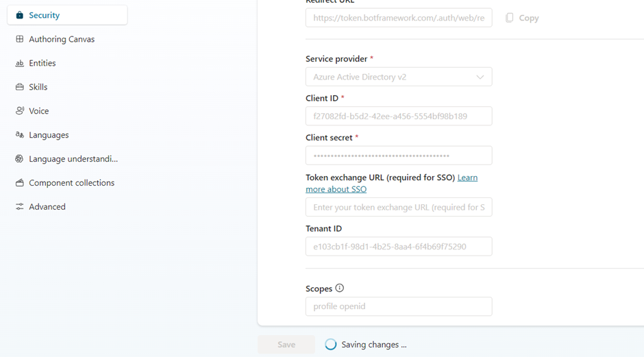Viewport: 644px width, 357px height.
Task: Click the Languages icon in sidebar
Action: point(19,135)
